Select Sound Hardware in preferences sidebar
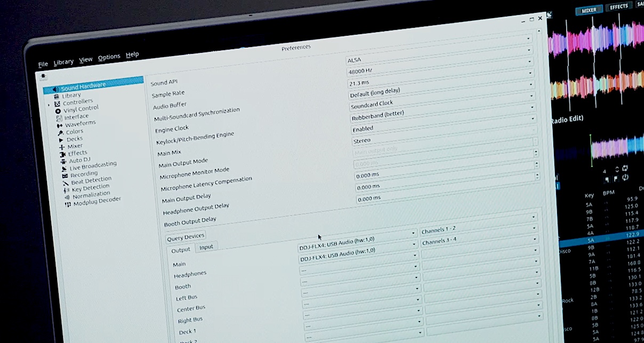 click(83, 86)
